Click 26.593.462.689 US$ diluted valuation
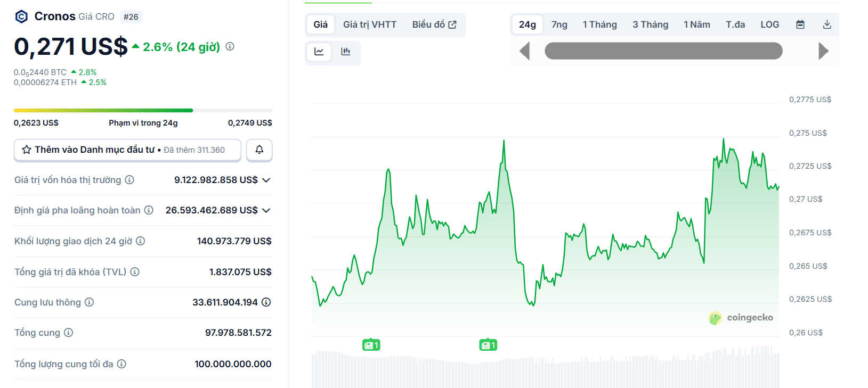This screenshot has width=868, height=388. (212, 210)
